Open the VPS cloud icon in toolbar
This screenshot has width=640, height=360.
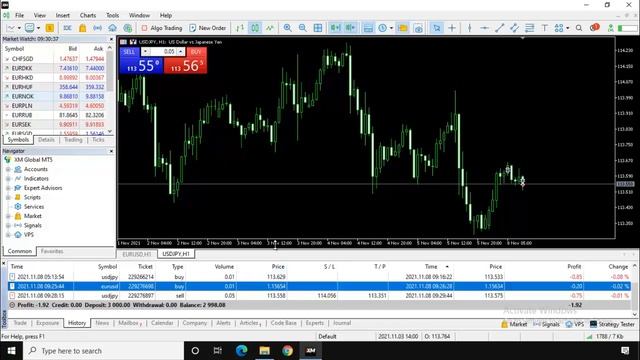112,28
